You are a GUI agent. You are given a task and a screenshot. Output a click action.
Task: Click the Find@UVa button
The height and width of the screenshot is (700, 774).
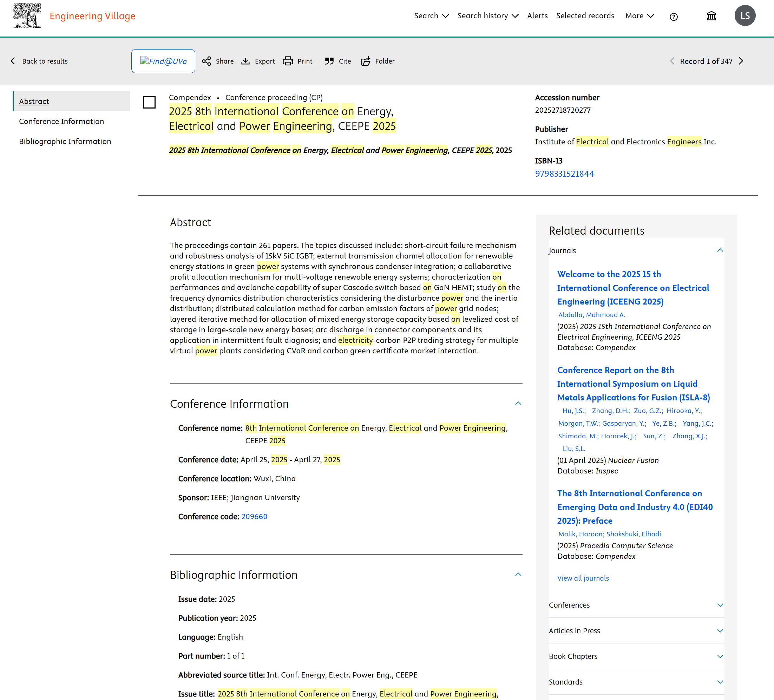pos(163,61)
